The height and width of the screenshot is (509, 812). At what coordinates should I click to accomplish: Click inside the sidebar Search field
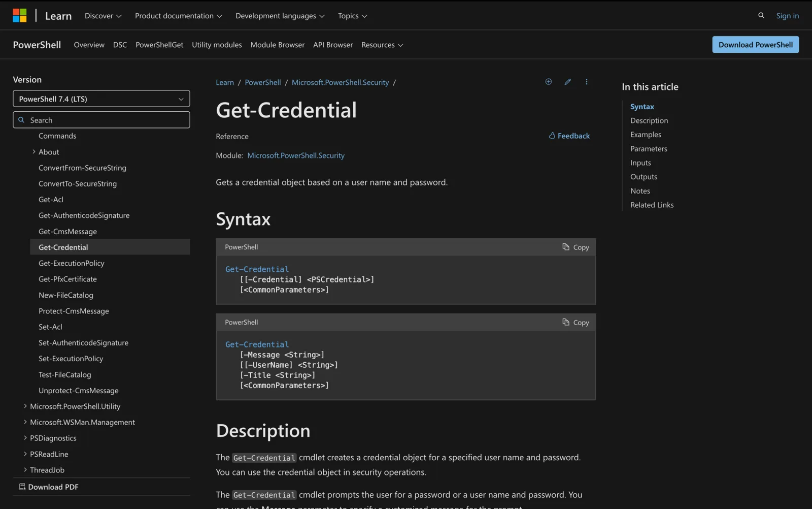101,120
